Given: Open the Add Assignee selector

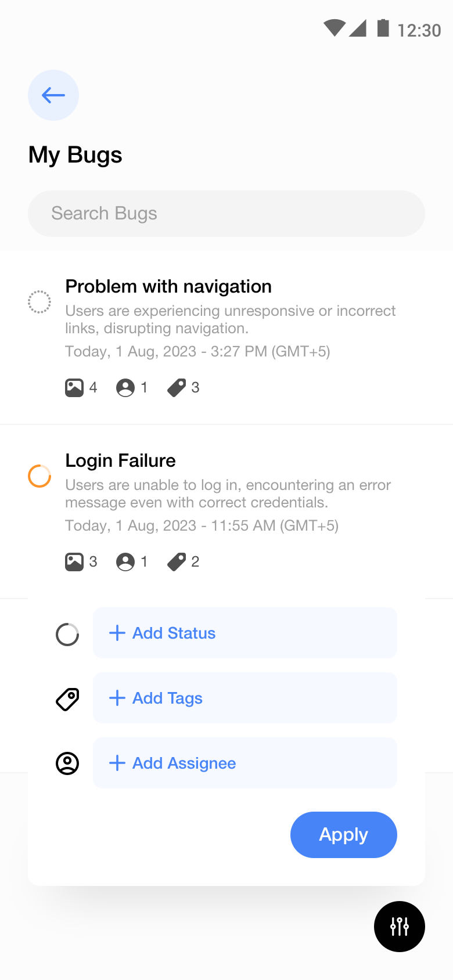Looking at the screenshot, I should coord(245,763).
